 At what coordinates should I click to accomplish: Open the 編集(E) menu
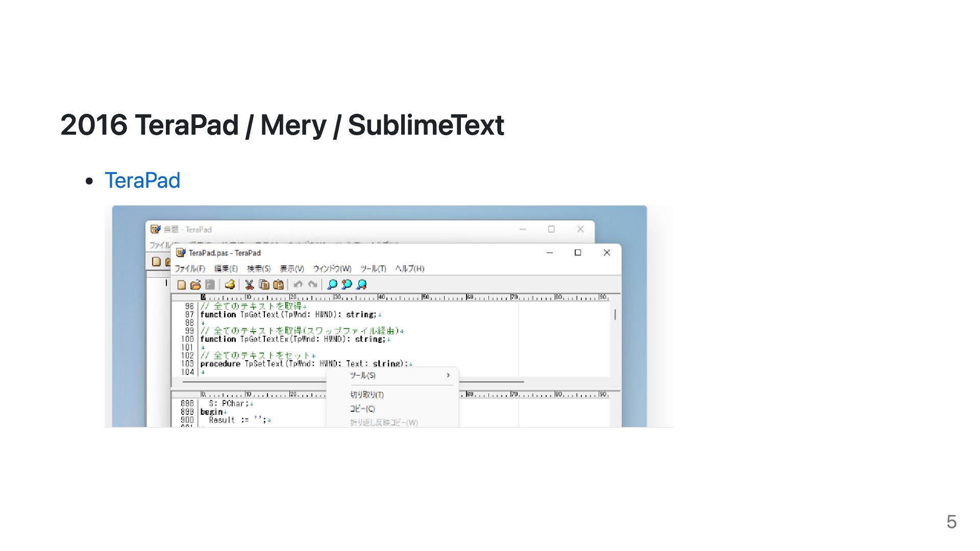(226, 269)
